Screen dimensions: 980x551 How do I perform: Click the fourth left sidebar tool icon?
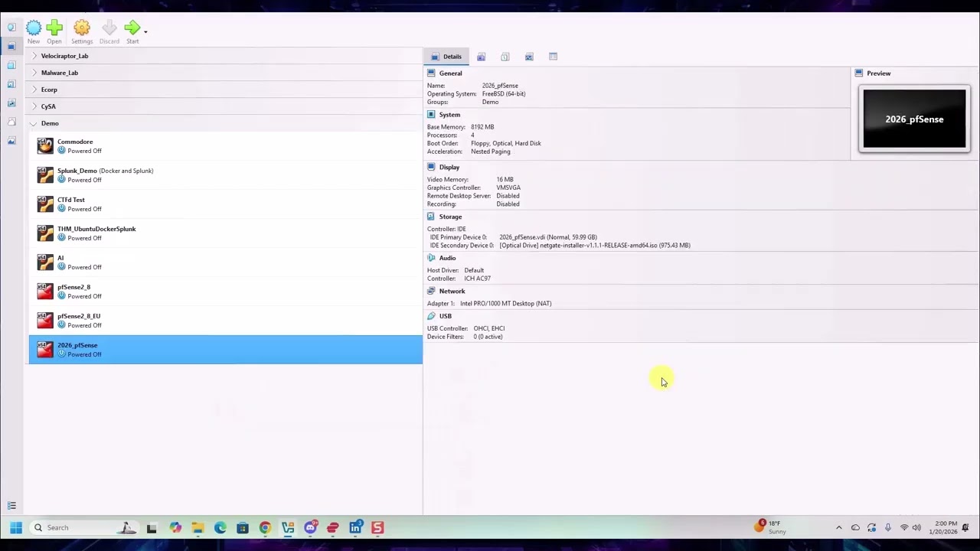pos(11,84)
